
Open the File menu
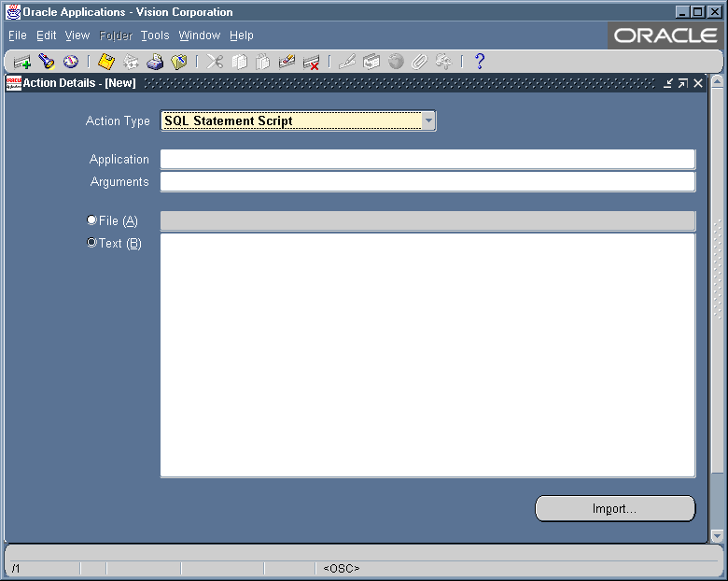pyautogui.click(x=18, y=35)
